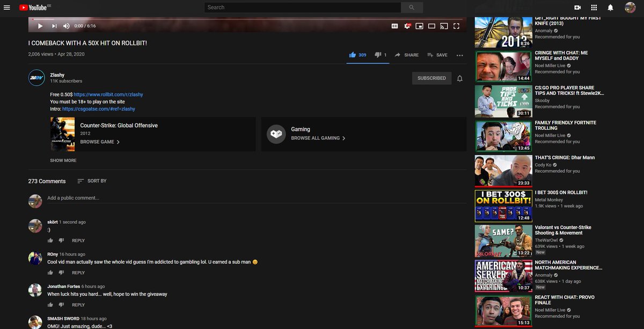Mute the video volume
Screen dimensions: 644x329
click(x=67, y=26)
